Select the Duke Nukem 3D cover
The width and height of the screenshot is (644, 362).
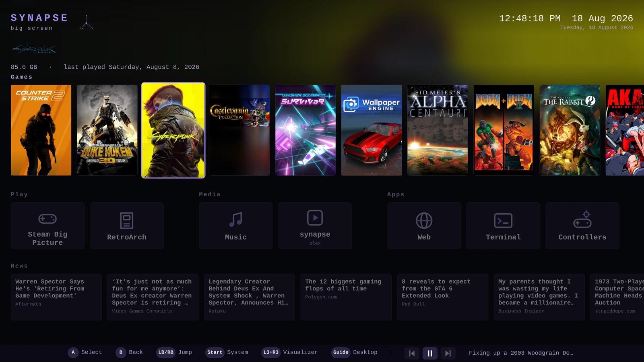(107, 130)
